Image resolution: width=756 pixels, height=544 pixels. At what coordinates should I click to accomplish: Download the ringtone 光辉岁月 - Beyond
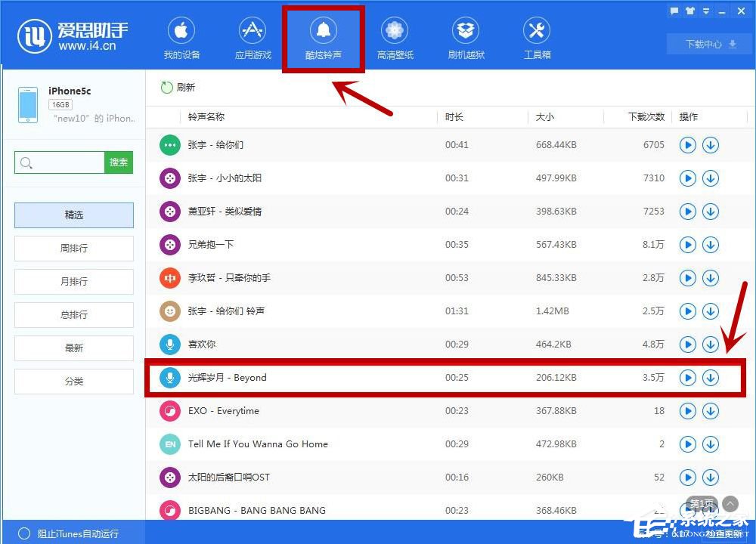[711, 378]
